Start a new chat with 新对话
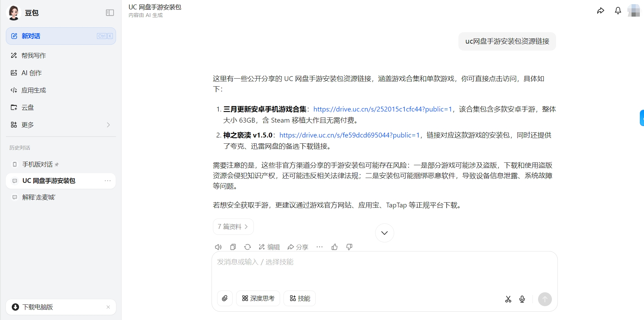This screenshot has width=644, height=320. click(61, 36)
